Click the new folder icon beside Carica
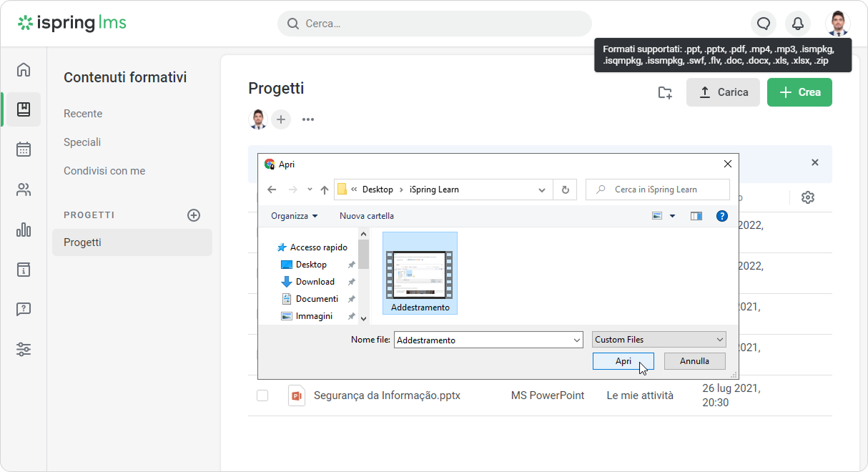The image size is (868, 472). pos(665,92)
